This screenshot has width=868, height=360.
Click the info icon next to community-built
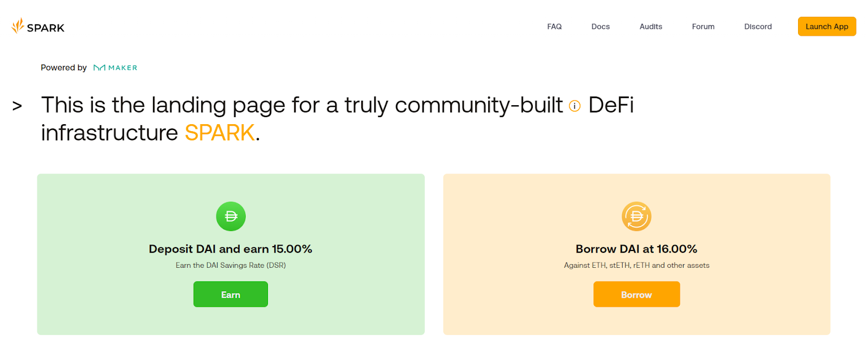575,106
